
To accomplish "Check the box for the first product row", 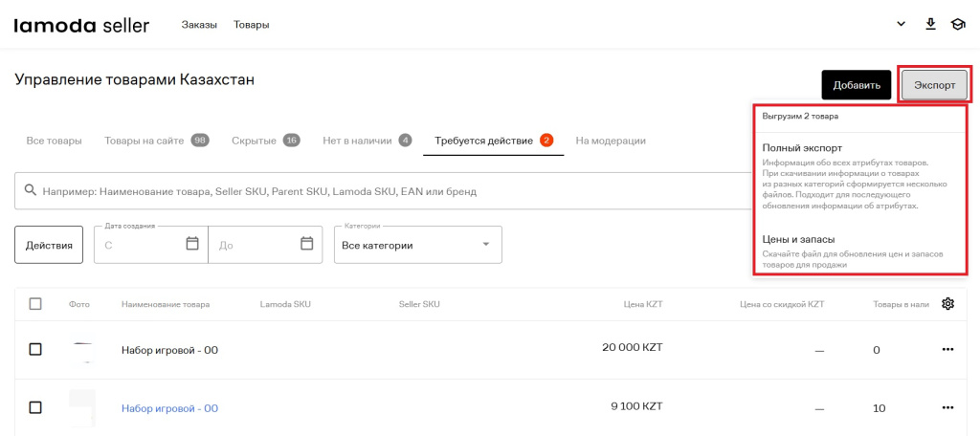I will tap(35, 350).
